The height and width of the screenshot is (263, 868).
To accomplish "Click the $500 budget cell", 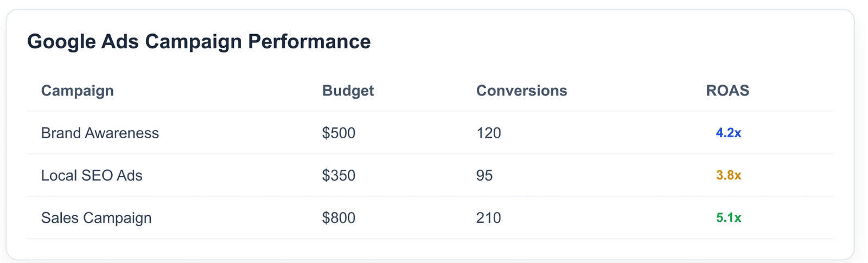I will coord(339,133).
